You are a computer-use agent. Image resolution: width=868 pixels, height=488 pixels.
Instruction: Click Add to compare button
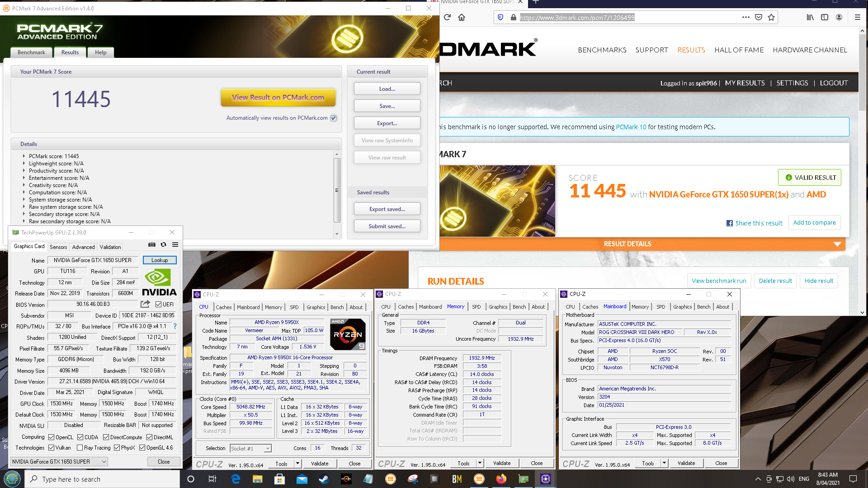click(x=814, y=223)
